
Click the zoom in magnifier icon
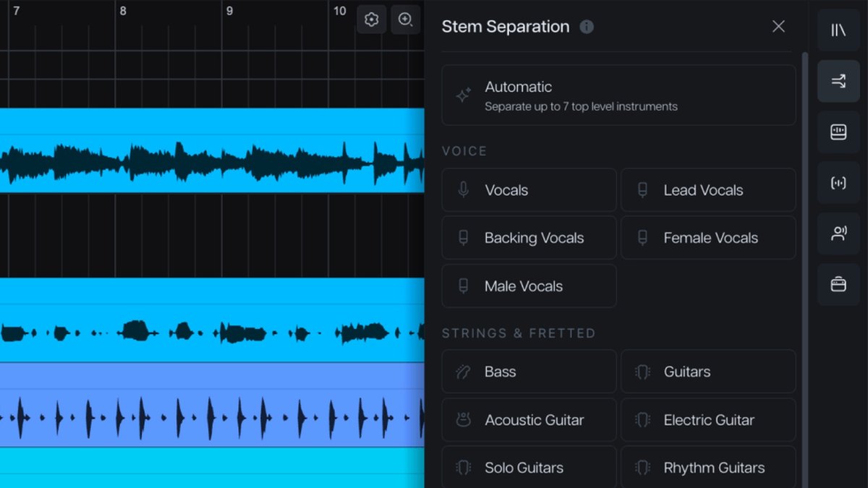click(406, 20)
